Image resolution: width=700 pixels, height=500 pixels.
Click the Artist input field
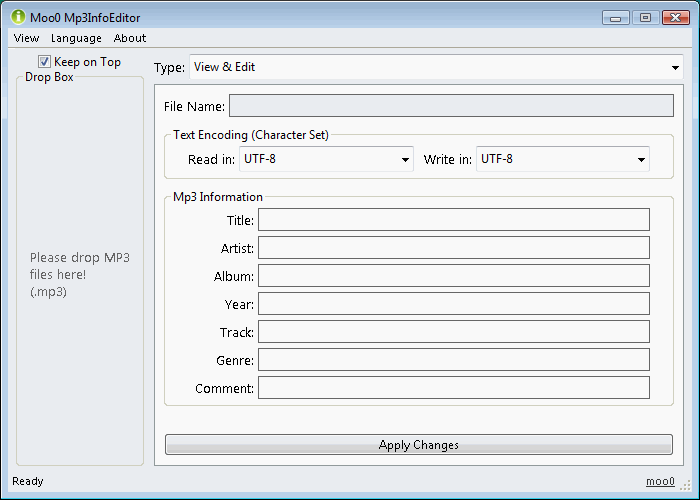pos(454,248)
